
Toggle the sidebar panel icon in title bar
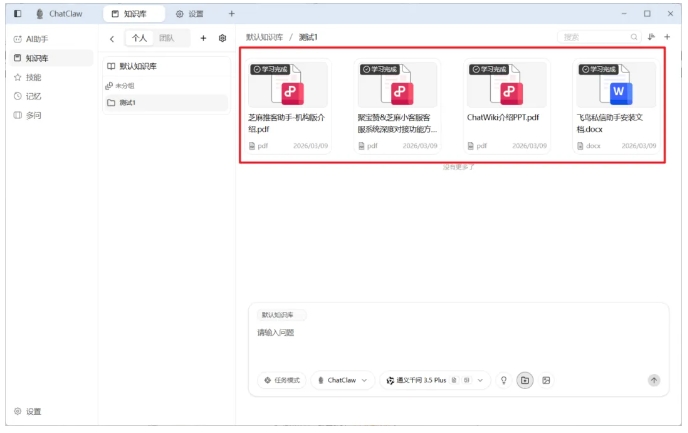[x=18, y=14]
